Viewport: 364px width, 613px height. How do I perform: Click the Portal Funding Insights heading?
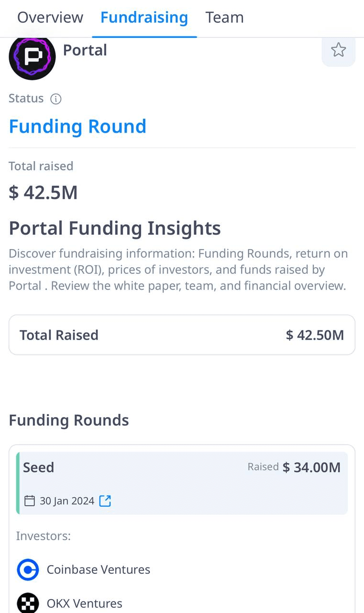[115, 228]
